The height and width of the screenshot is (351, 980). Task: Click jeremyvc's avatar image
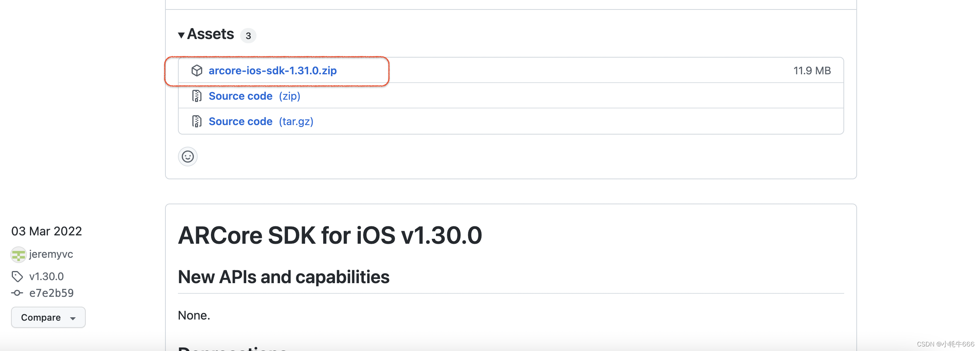tap(18, 254)
